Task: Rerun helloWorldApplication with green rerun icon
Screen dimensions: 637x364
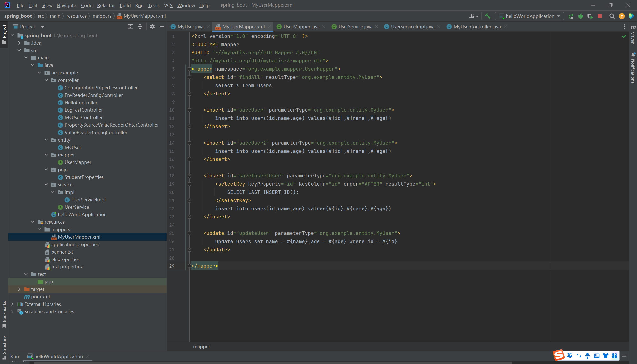Action: point(571,16)
